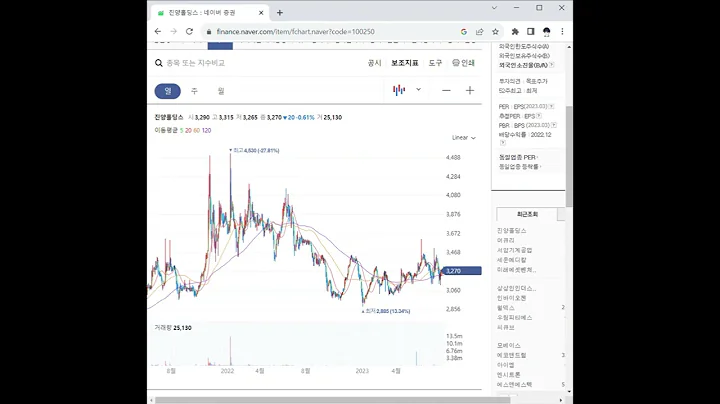Open 에스엔에스텍 in recent list
The width and height of the screenshot is (720, 404).
(x=514, y=384)
